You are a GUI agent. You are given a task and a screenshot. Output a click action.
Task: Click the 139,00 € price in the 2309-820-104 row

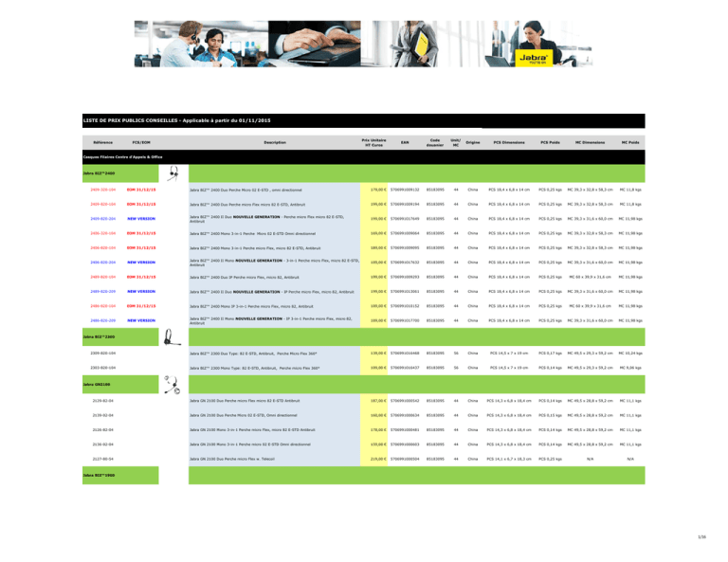click(x=378, y=354)
